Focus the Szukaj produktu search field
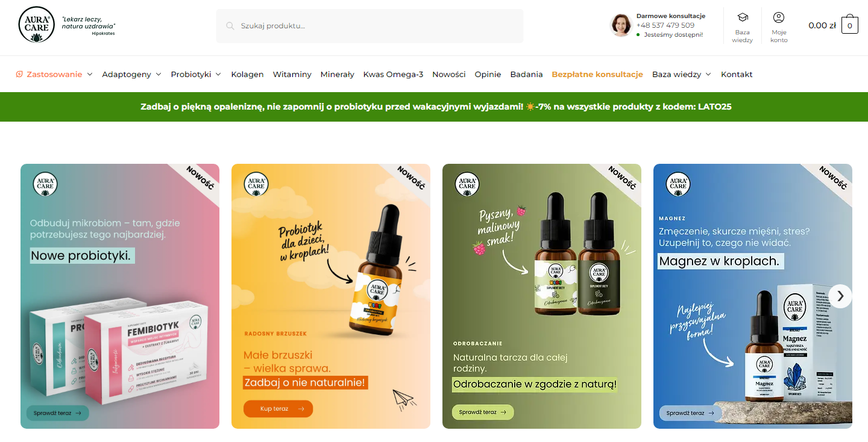 tap(370, 26)
